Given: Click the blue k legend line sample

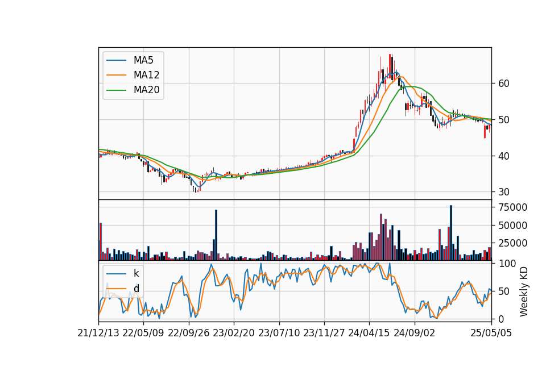Looking at the screenshot, I should click(x=116, y=274).
